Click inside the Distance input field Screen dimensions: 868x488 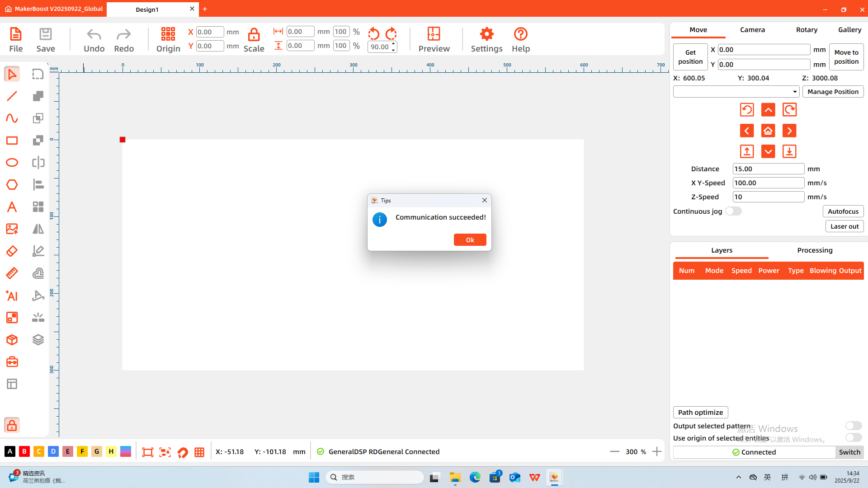click(x=768, y=169)
